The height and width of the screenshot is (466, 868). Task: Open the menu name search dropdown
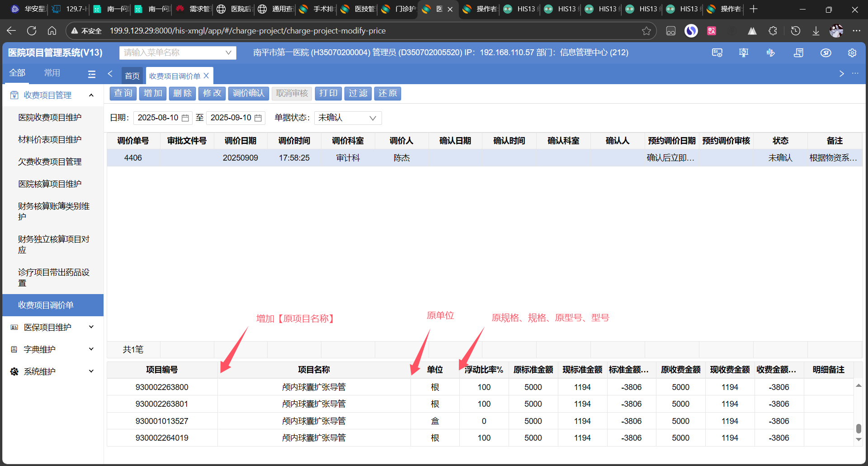[178, 53]
